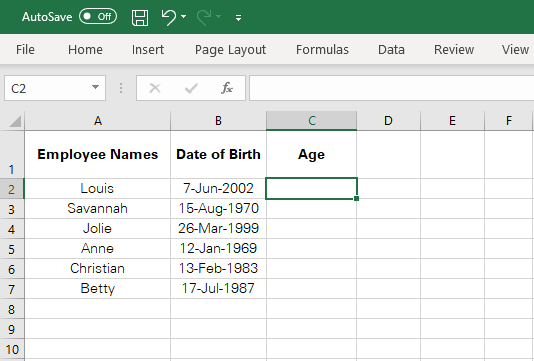Select the cell containing Betty
Screen dimensions: 534x361
click(x=98, y=289)
